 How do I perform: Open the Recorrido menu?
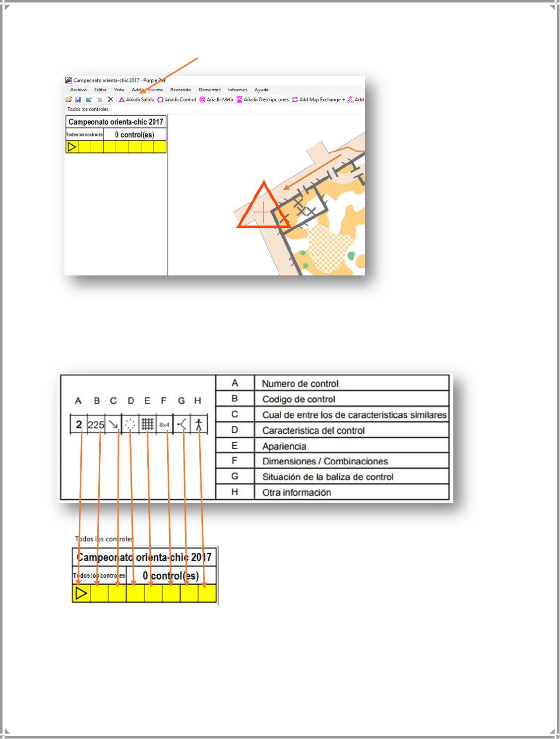click(x=181, y=90)
